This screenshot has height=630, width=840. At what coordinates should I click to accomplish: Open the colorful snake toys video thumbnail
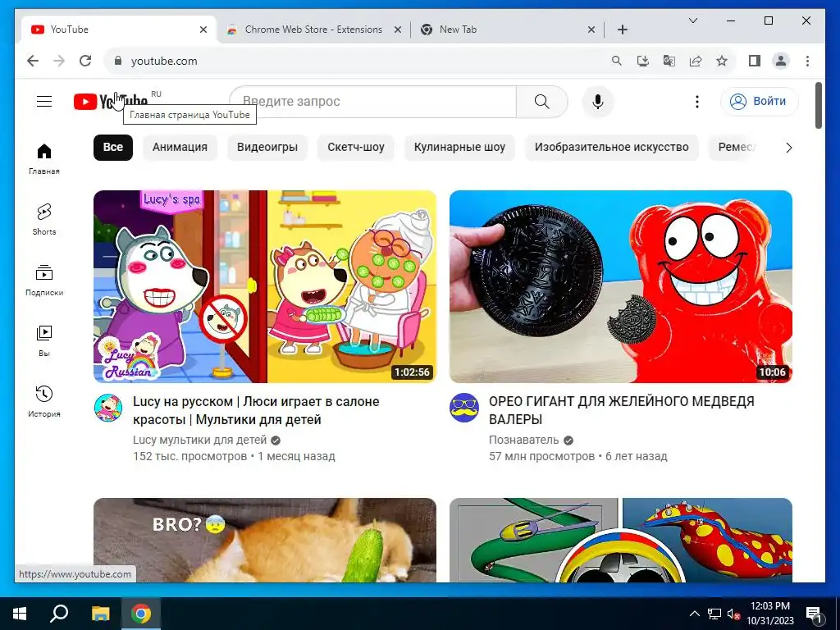point(620,540)
